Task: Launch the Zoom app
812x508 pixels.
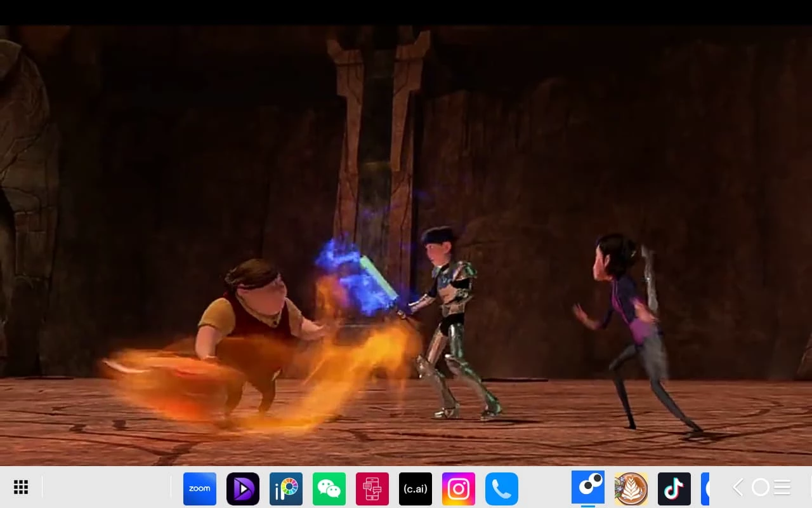Action: (x=200, y=488)
